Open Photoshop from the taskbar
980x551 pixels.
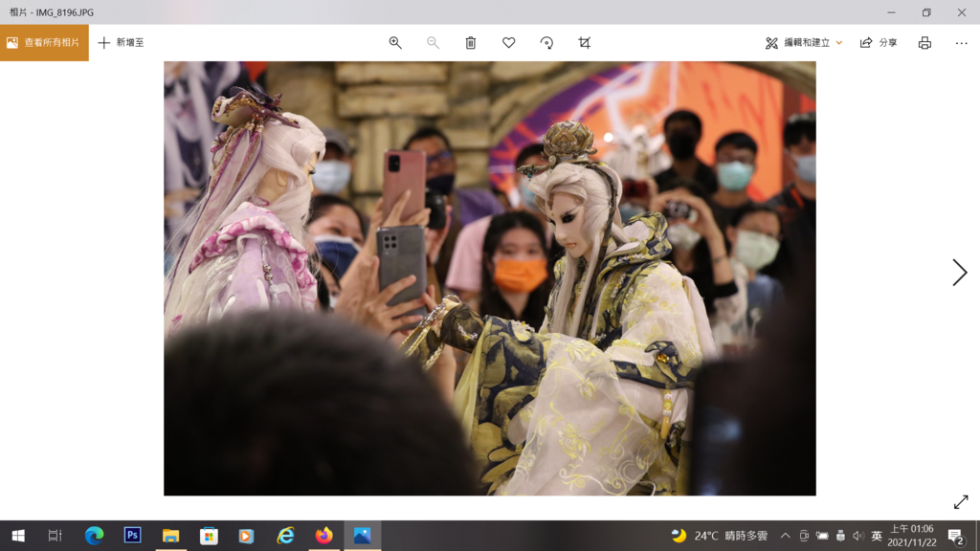[132, 536]
